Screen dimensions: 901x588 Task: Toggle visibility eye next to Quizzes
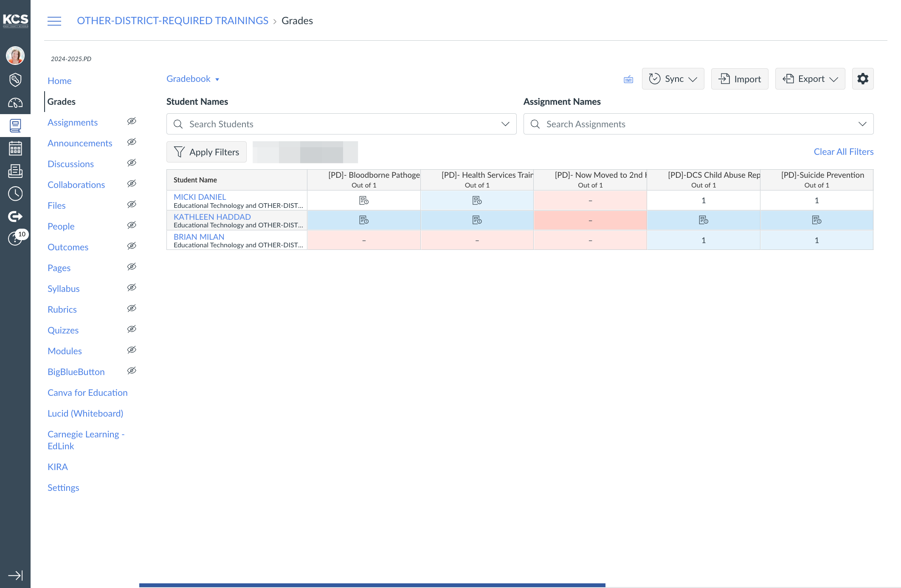point(132,329)
